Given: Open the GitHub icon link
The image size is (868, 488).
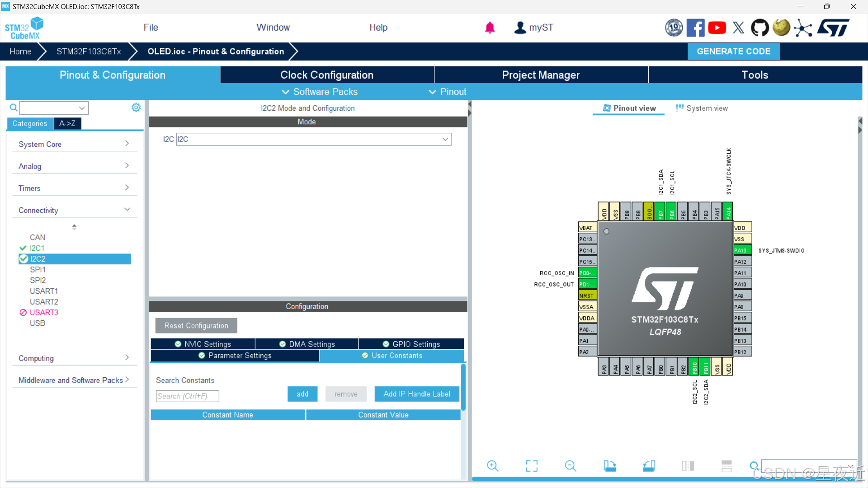Looking at the screenshot, I should click(759, 28).
